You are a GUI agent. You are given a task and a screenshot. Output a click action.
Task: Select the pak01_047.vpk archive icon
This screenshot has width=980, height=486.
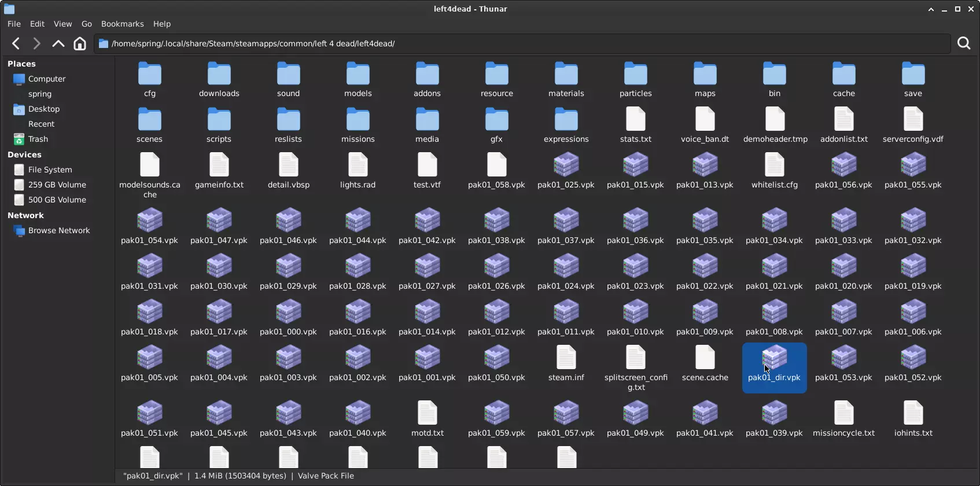tap(219, 220)
